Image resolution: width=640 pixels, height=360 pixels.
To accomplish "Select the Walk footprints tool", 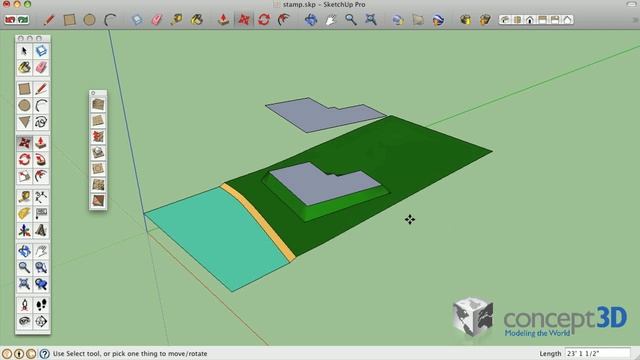I will (x=41, y=305).
